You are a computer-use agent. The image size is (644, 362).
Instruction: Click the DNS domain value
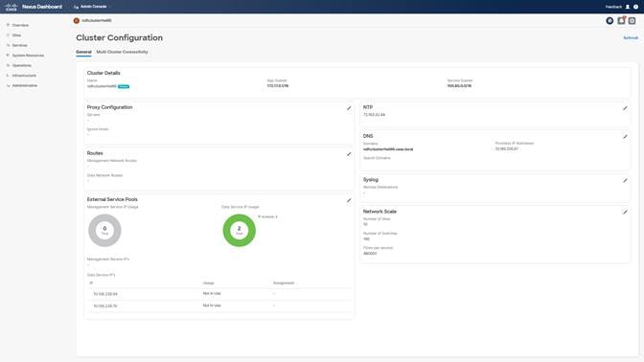point(388,149)
